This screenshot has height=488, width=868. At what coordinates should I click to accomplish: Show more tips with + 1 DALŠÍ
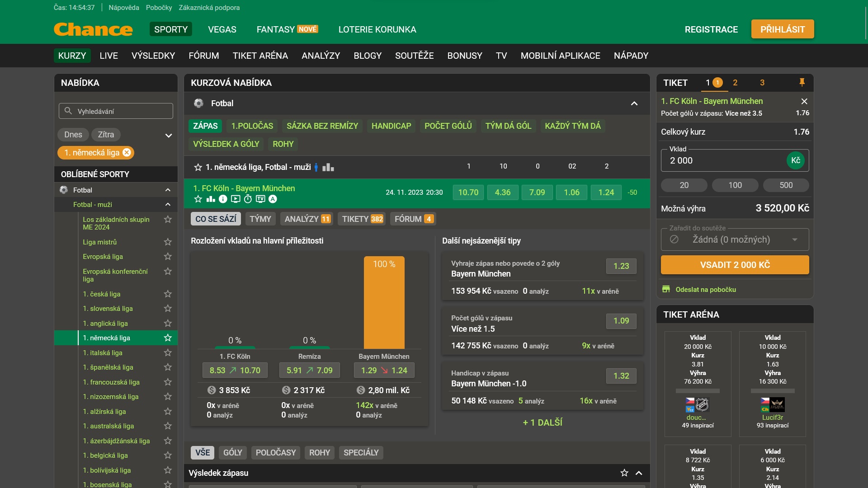click(x=542, y=422)
